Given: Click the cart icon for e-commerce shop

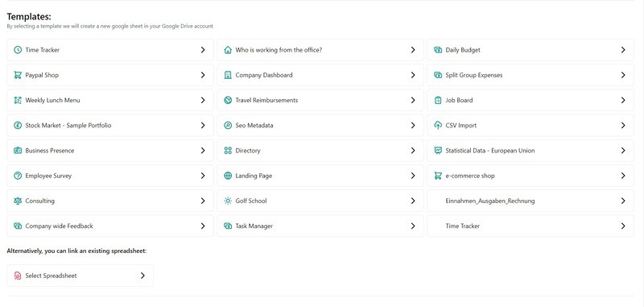Looking at the screenshot, I should coord(438,176).
